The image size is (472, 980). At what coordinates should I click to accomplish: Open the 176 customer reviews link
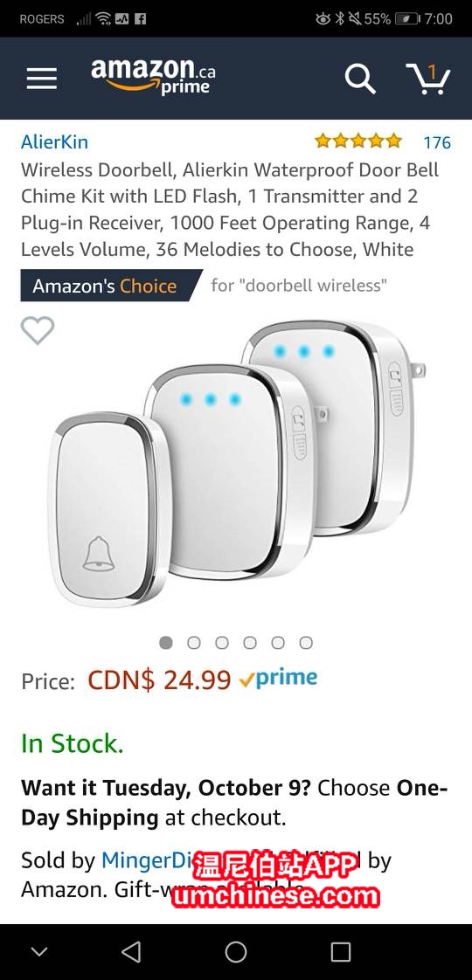coord(437,142)
